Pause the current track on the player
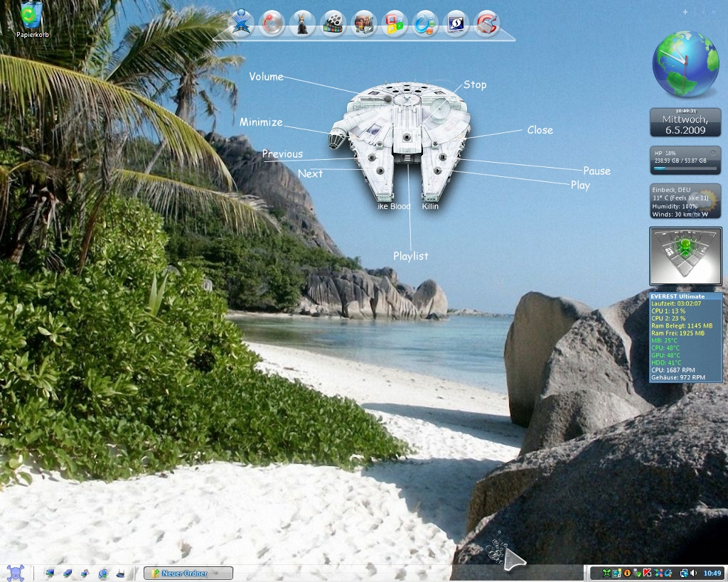 click(x=443, y=157)
